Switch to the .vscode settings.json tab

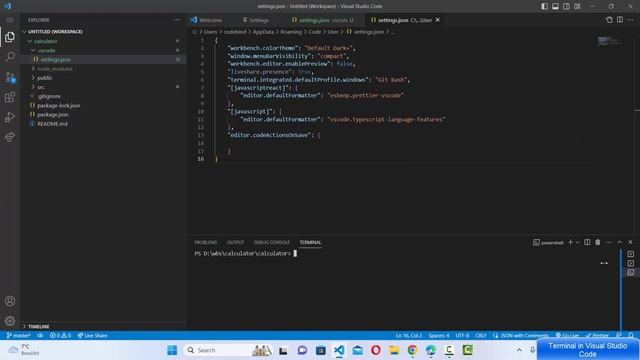[322, 20]
